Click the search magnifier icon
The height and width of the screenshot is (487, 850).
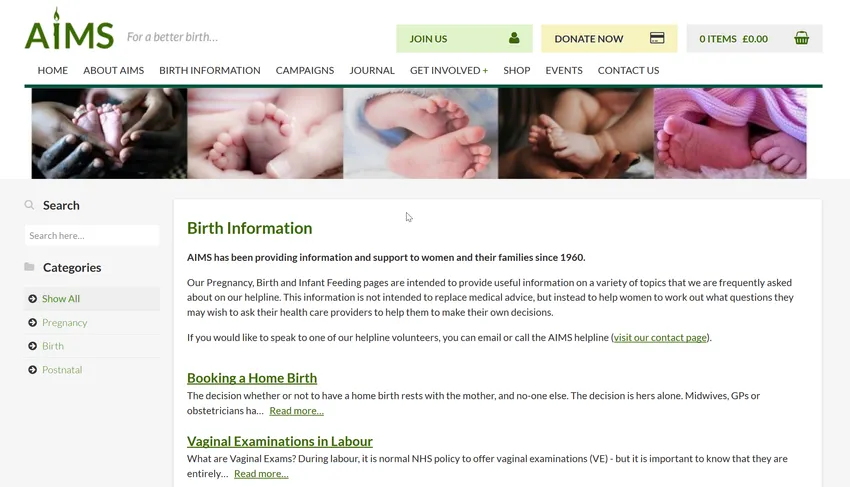coord(29,205)
